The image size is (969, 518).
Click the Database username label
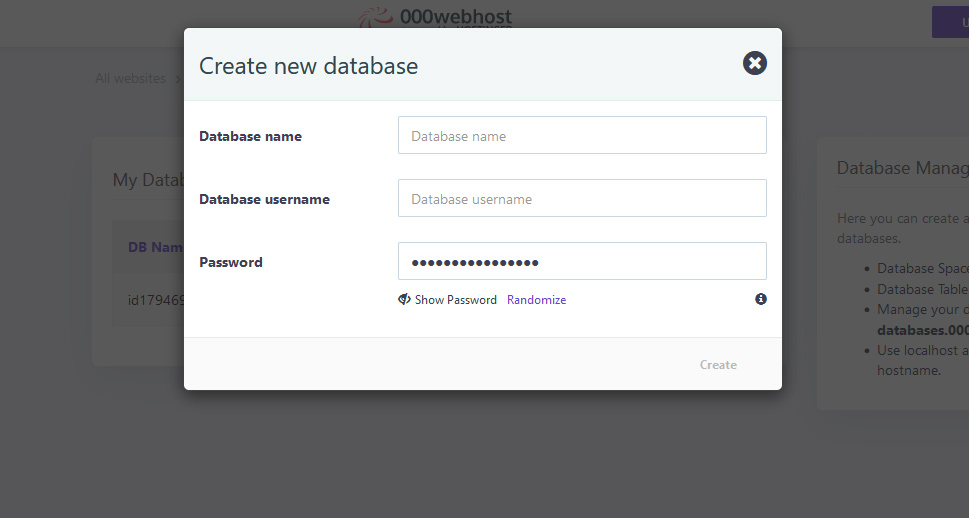[x=264, y=199]
